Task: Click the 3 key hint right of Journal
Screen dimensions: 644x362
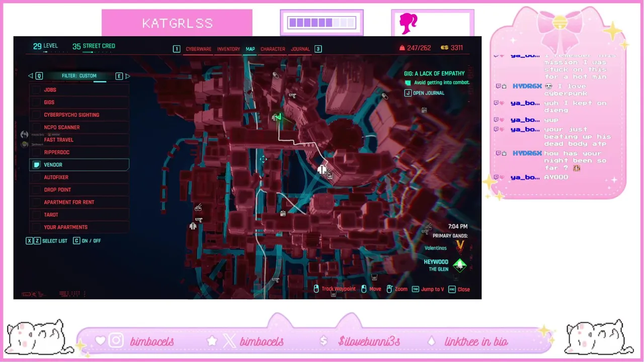Action: (x=318, y=49)
